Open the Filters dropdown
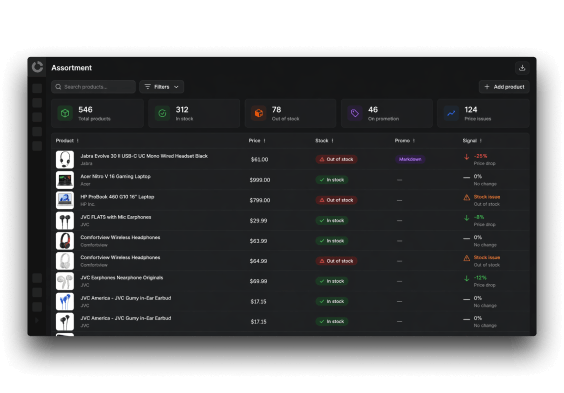Viewport: 564px width, 393px height. click(162, 87)
